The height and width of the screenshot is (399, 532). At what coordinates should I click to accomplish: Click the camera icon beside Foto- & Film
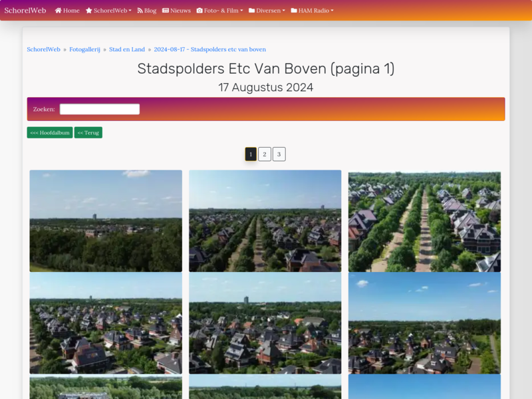pos(199,11)
